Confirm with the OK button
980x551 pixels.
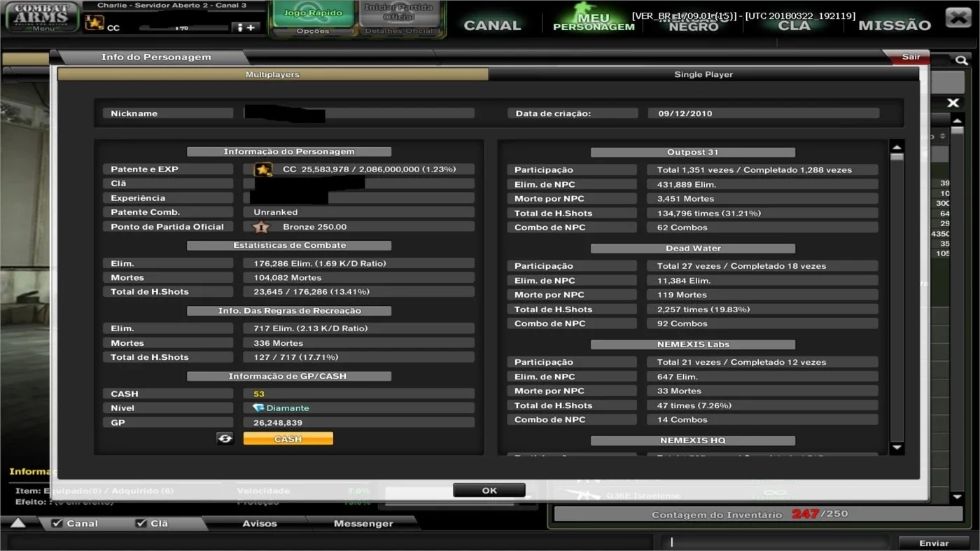coord(489,490)
